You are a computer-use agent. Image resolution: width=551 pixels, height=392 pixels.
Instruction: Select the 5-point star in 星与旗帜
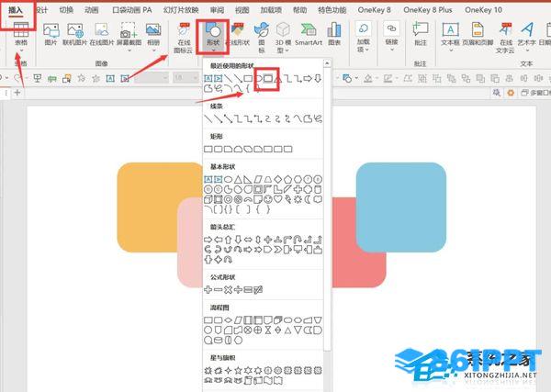pyautogui.click(x=238, y=370)
